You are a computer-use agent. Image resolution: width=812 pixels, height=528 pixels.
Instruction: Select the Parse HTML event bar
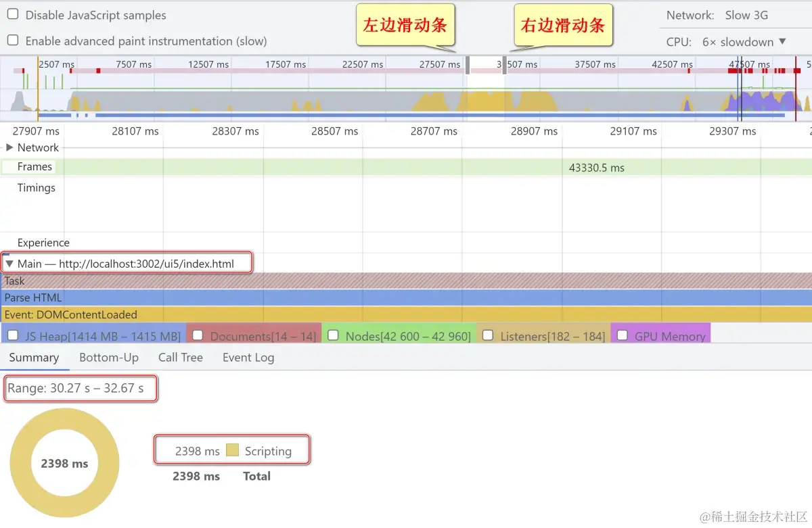tap(406, 297)
